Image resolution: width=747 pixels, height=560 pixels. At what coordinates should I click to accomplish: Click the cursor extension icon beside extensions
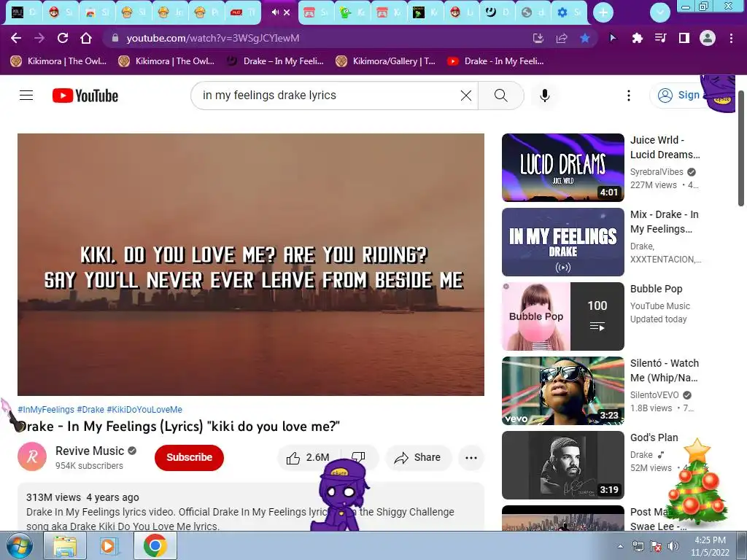tap(613, 38)
